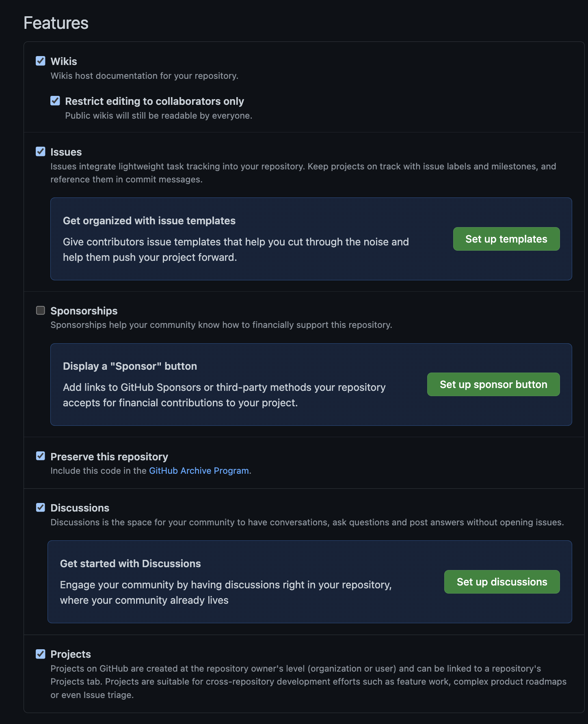Click the Preserve this repository label
Image resolution: width=588 pixels, height=724 pixels.
pyautogui.click(x=109, y=457)
